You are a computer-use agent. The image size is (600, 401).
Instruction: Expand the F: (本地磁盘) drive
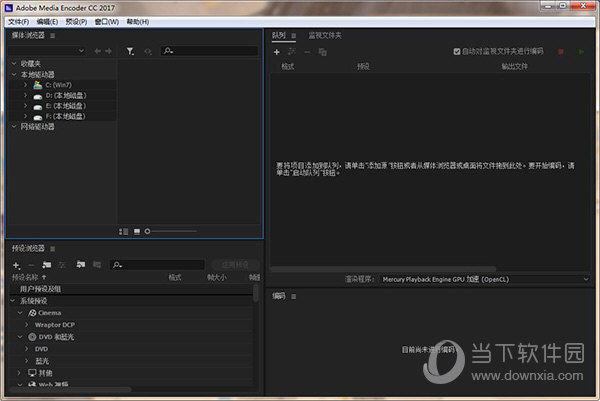[x=25, y=116]
